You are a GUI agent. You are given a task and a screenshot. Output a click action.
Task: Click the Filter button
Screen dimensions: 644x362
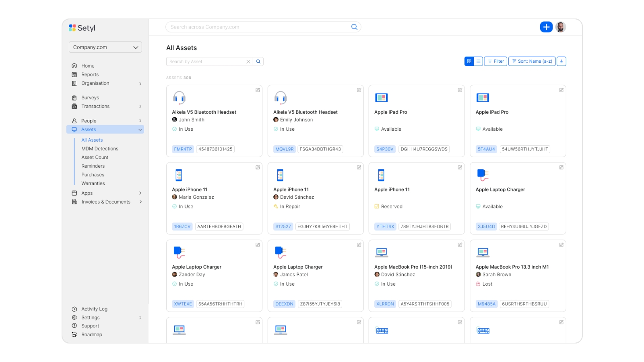click(495, 61)
